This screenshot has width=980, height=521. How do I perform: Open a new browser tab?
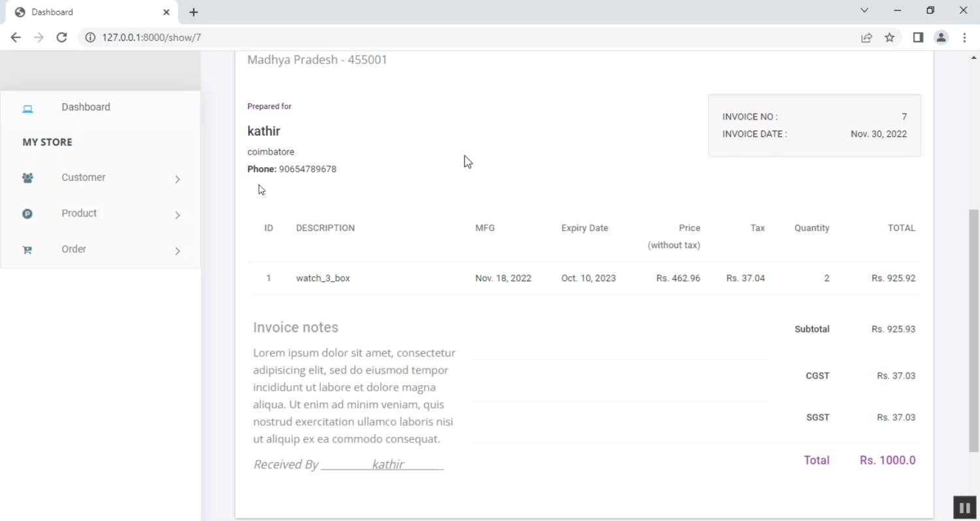193,12
